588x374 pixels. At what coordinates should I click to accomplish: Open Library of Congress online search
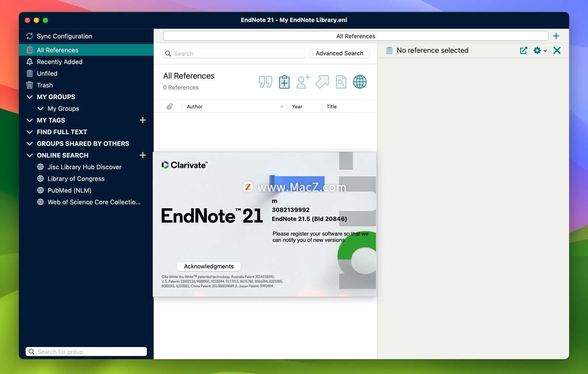click(76, 178)
